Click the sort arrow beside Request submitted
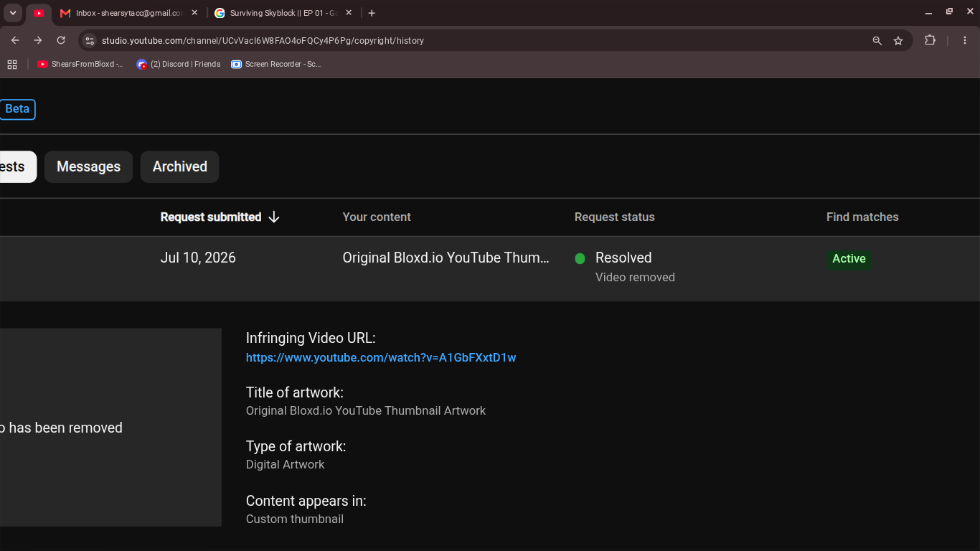The image size is (980, 551). tap(273, 217)
